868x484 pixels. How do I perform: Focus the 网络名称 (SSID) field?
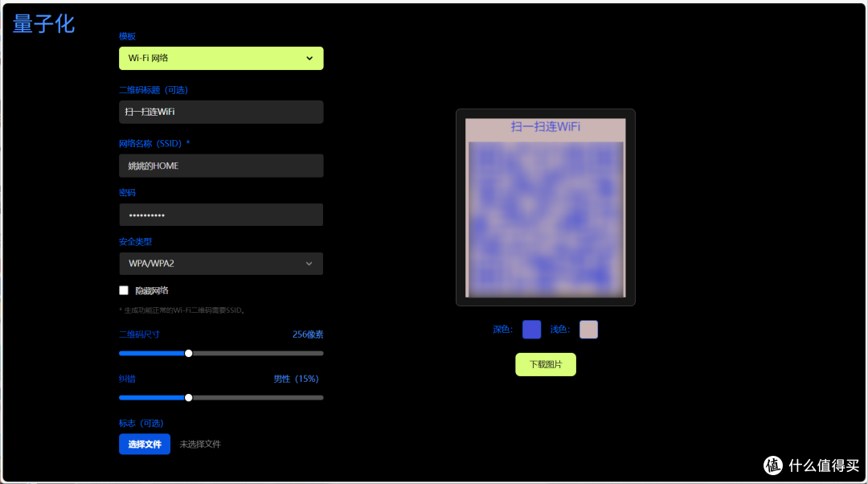[x=221, y=166]
